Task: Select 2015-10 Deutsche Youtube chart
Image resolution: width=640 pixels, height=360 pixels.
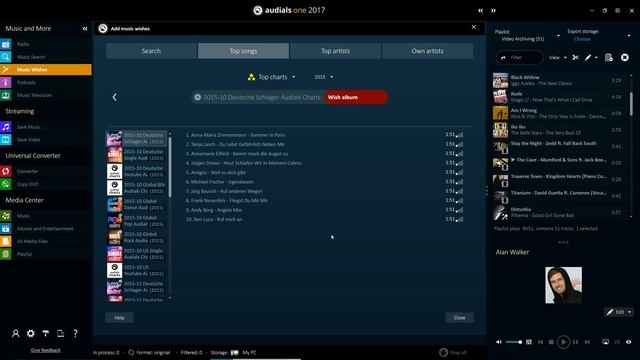Action: pos(136,171)
